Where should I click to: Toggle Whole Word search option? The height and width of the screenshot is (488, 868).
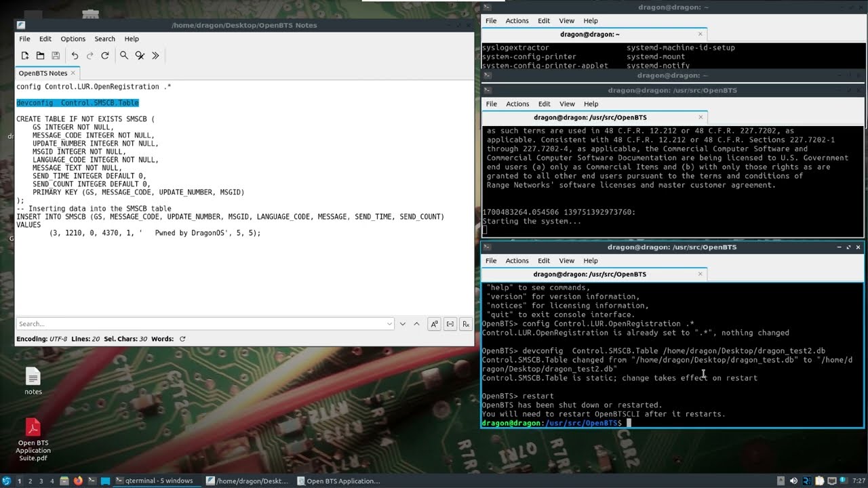[x=450, y=324]
